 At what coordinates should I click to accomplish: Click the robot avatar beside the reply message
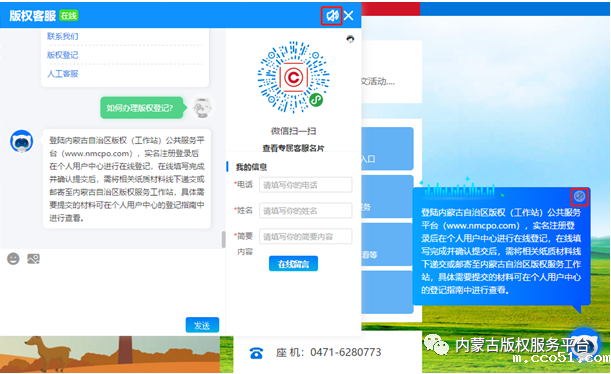[x=21, y=141]
